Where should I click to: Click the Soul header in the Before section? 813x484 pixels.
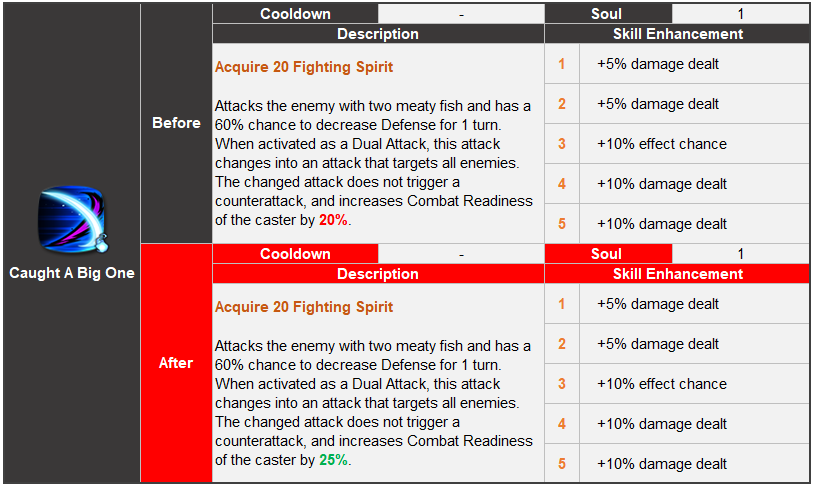tap(607, 14)
